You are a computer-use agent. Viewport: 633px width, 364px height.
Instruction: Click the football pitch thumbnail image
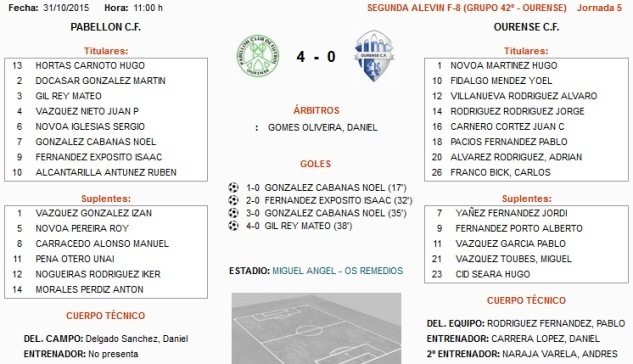(316, 328)
